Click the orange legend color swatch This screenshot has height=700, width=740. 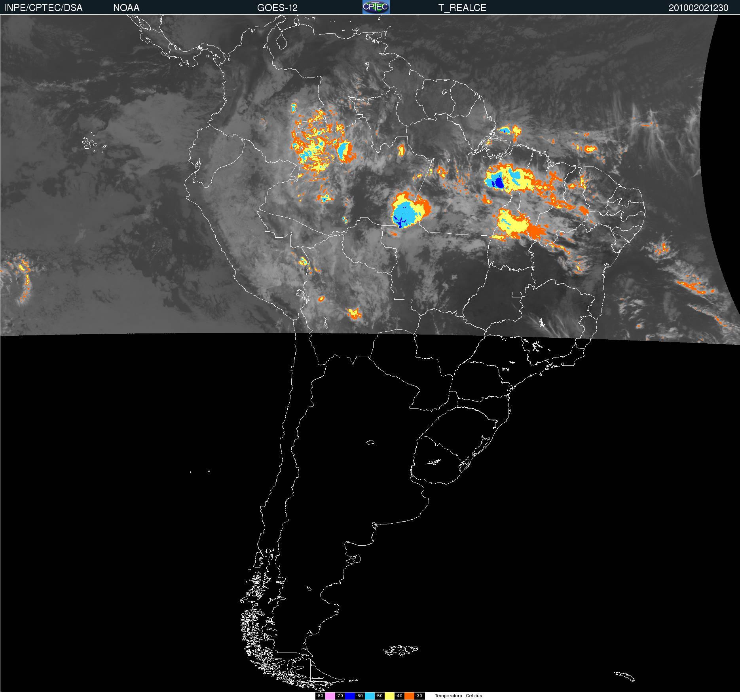(x=409, y=696)
